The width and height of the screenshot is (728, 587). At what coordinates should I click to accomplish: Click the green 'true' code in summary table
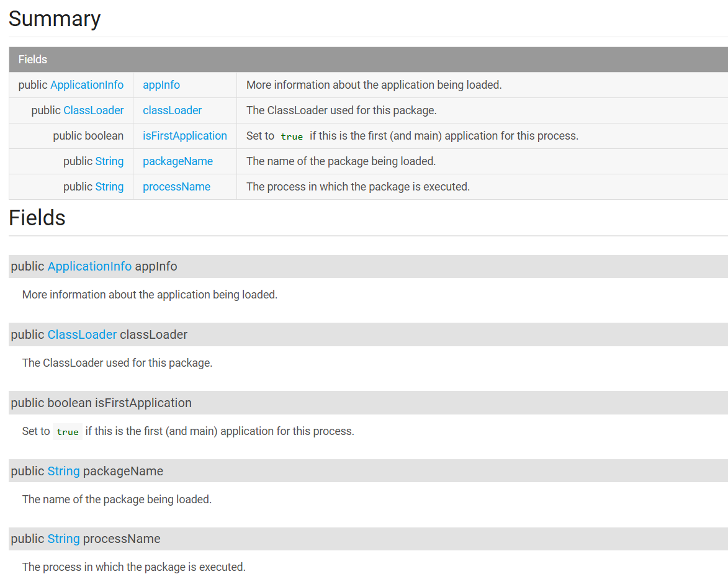coord(292,137)
